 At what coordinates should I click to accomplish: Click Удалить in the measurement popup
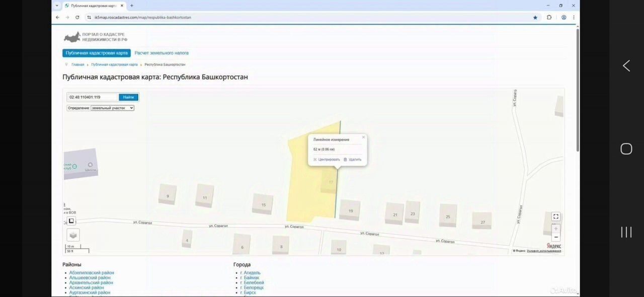[352, 160]
